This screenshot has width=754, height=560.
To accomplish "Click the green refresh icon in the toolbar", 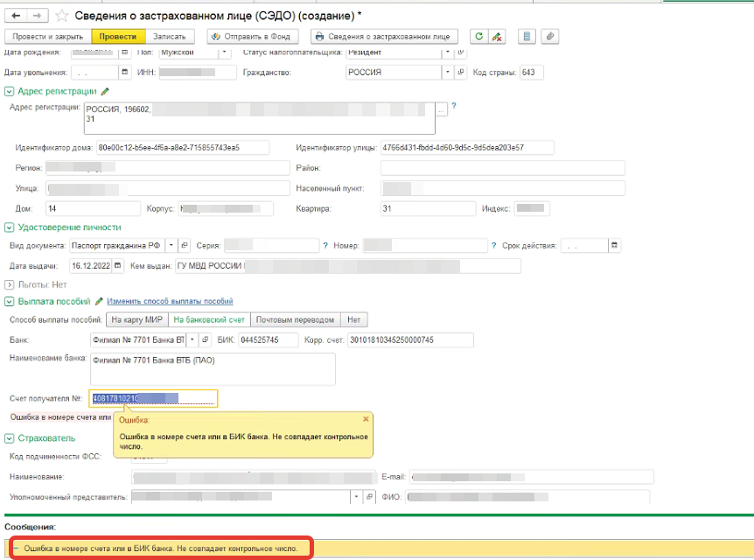I will click(478, 37).
